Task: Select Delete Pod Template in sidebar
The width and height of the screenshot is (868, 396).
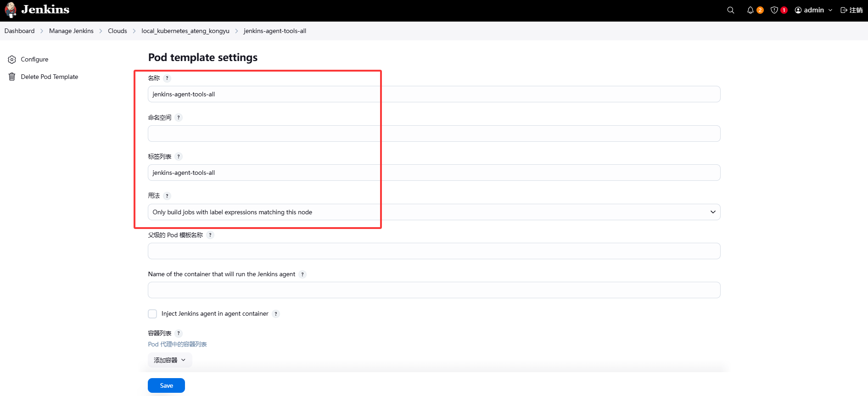Action: [49, 77]
